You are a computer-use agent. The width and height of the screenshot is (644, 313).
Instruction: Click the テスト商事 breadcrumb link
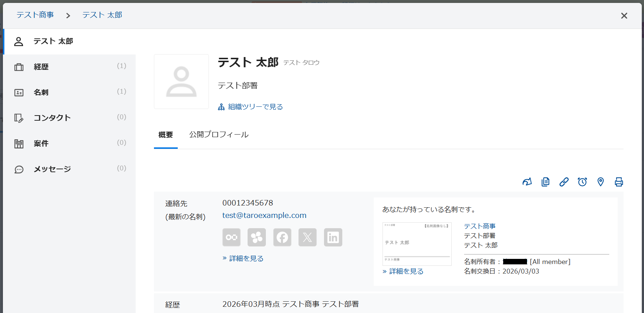point(35,15)
